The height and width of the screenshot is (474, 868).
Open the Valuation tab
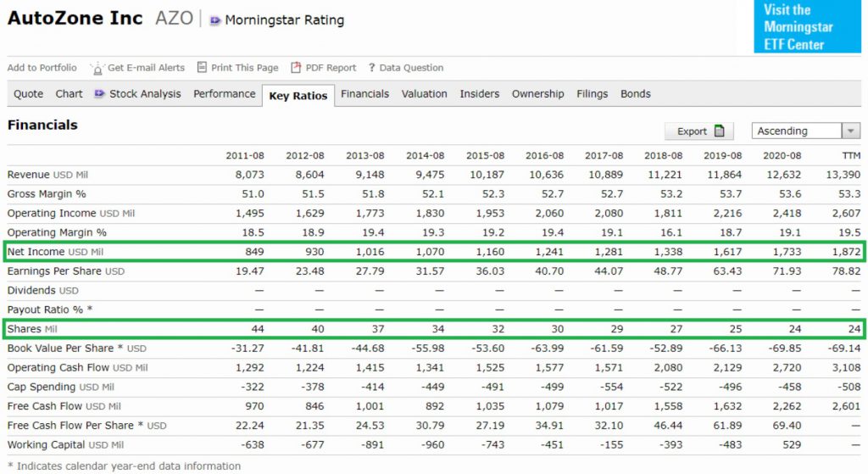click(424, 93)
